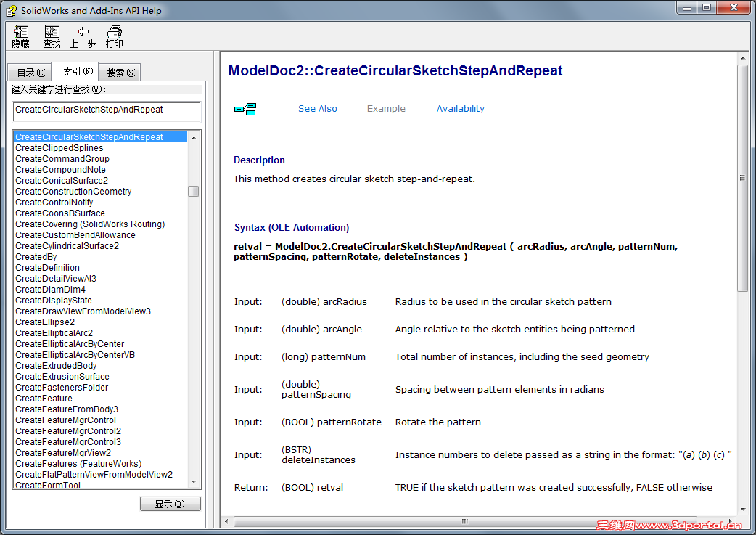
Task: Select CreateConstructionGeometry index entry
Action: click(x=73, y=192)
